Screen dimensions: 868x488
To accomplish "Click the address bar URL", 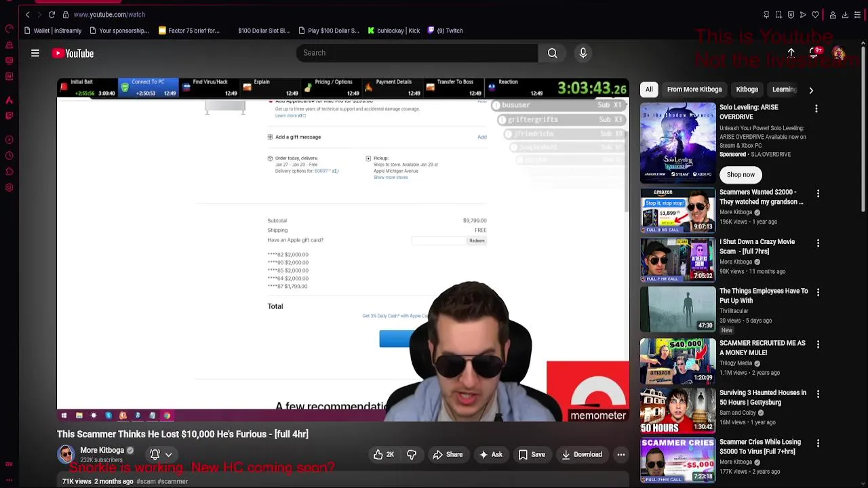I will tap(109, 14).
